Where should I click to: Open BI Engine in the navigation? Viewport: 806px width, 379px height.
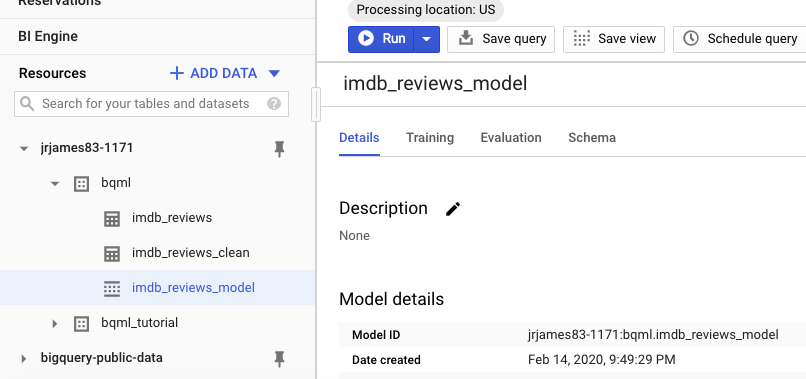coord(48,37)
